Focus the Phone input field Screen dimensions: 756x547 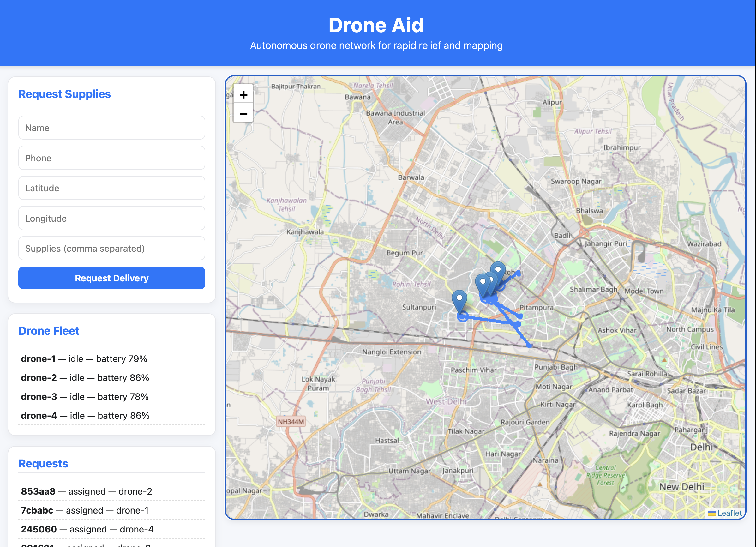[112, 158]
